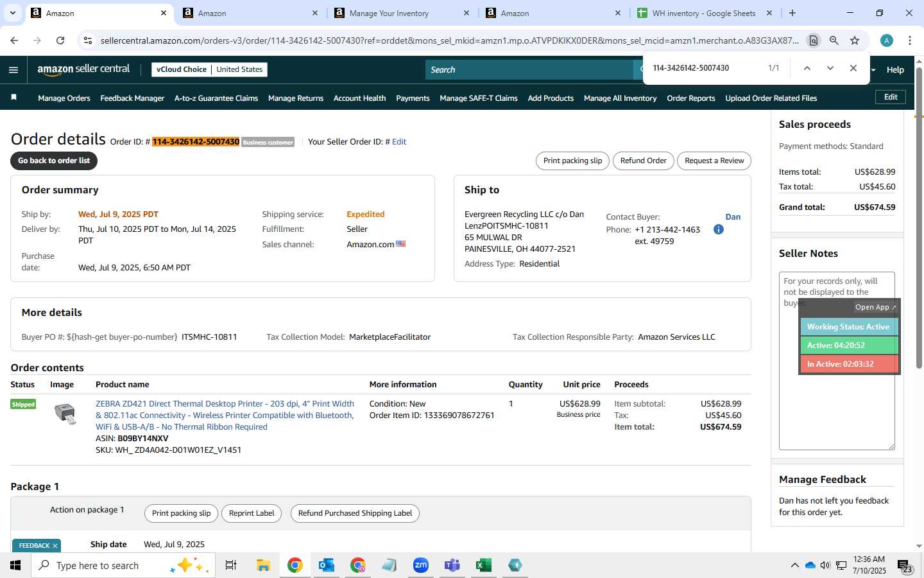924x578 pixels.
Task: Open Payments menu item
Action: pos(413,98)
